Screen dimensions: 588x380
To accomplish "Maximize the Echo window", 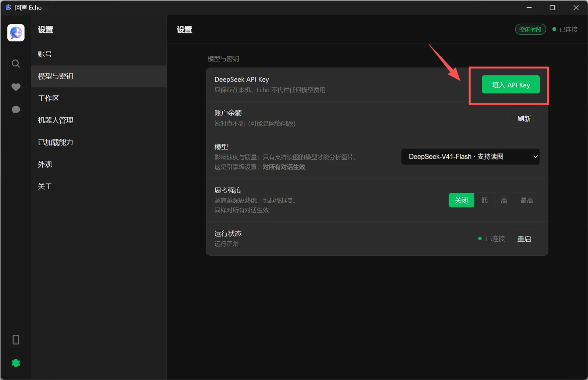I will [x=552, y=7].
